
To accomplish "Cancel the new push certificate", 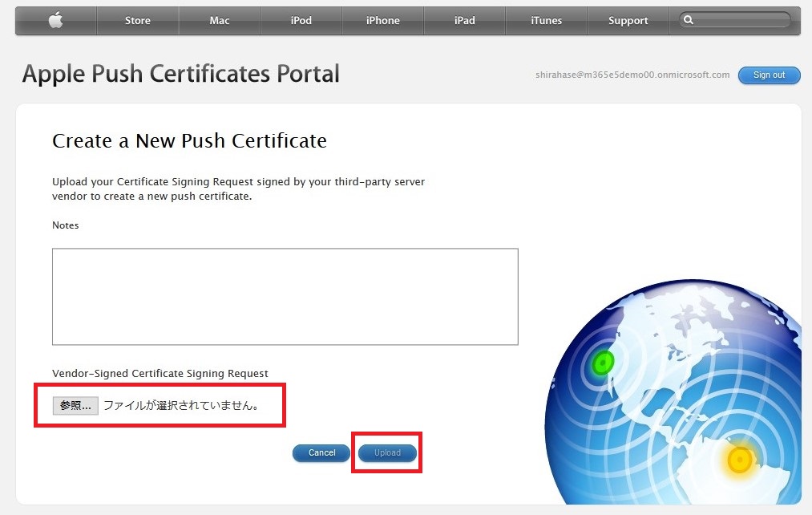I will pos(321,452).
